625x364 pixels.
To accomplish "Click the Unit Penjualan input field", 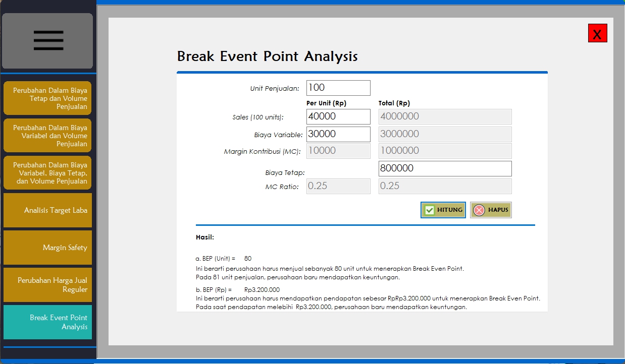I will tap(338, 88).
